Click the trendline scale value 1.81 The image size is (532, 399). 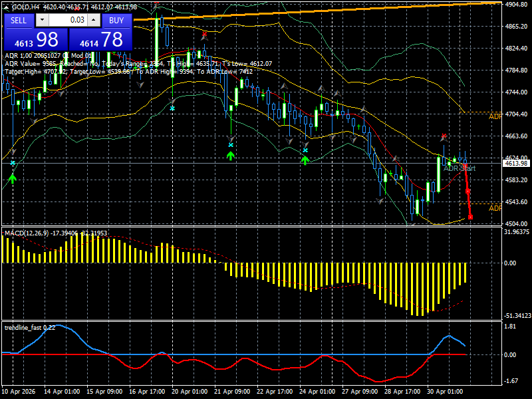pyautogui.click(x=510, y=327)
